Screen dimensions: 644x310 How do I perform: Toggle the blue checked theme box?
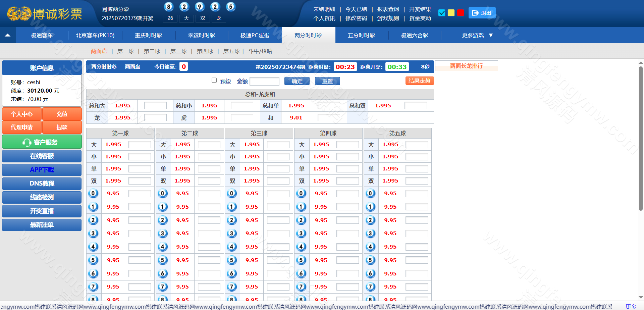(x=442, y=13)
